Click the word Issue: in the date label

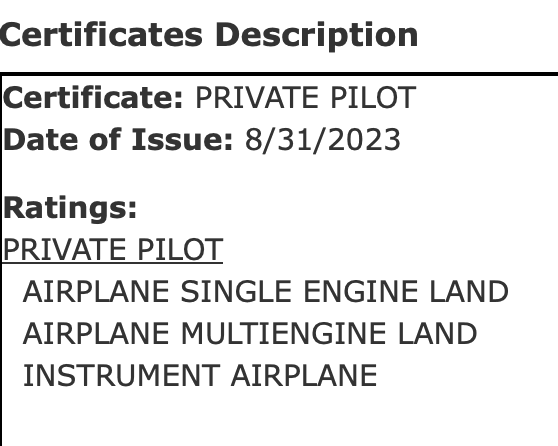183,140
